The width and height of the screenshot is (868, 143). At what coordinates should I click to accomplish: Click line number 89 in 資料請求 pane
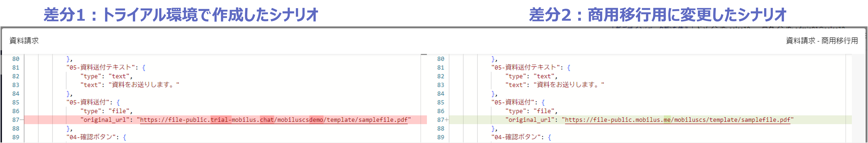[x=16, y=137]
